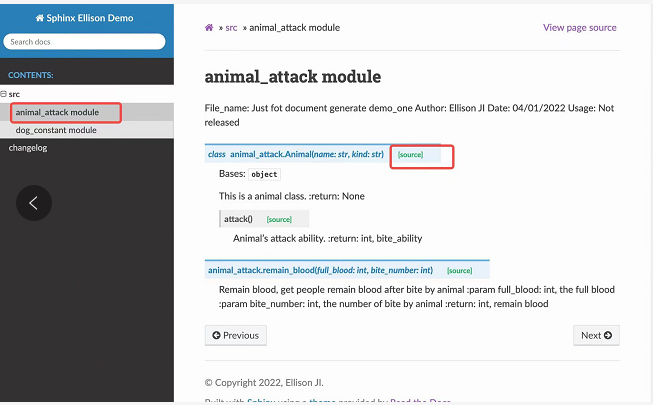This screenshot has height=405, width=653.
Task: Click the animal_attack module page heading
Action: click(293, 77)
